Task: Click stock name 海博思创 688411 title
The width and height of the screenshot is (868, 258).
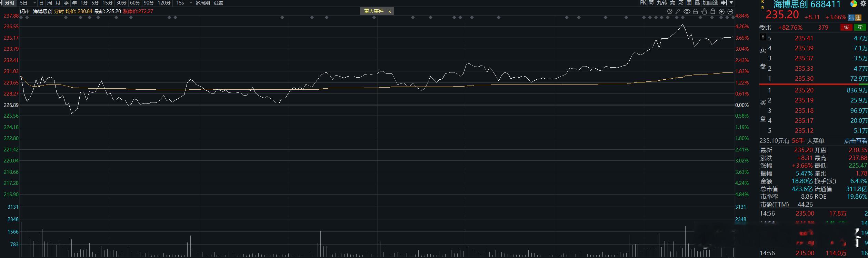Action: coord(807,4)
